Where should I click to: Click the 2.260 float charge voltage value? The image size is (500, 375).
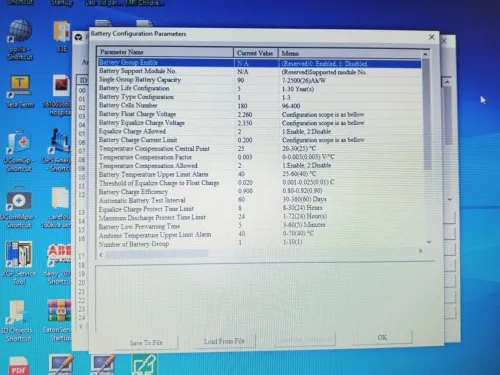pyautogui.click(x=245, y=115)
